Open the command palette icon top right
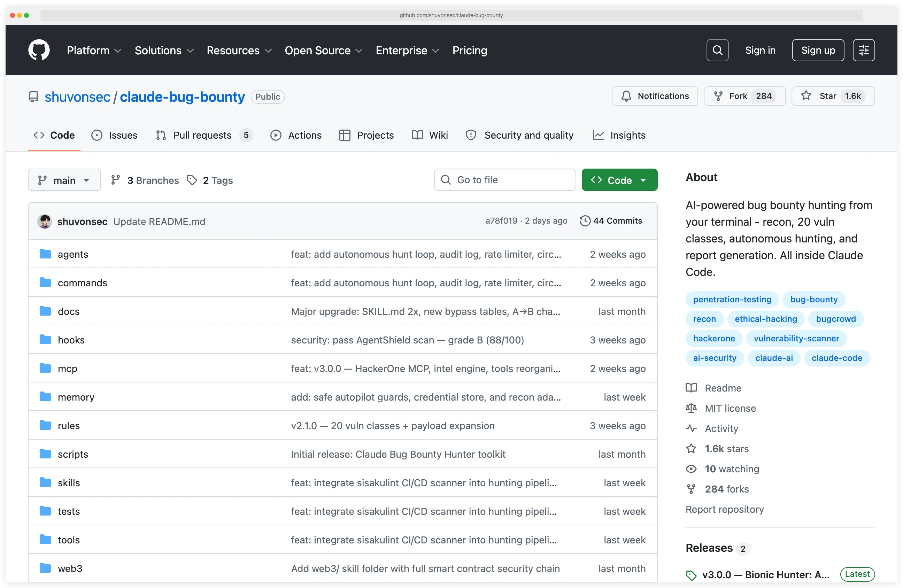Image resolution: width=903 pixels, height=588 pixels. (864, 50)
